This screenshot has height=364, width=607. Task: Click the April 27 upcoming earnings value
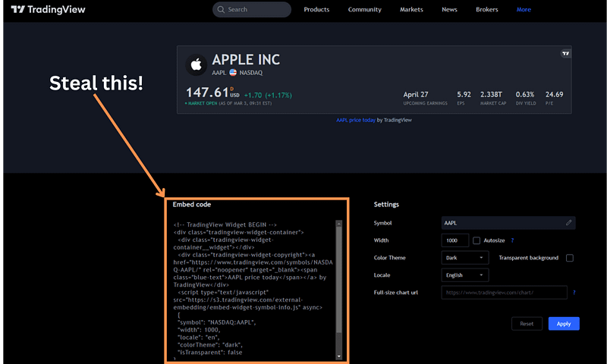tap(416, 94)
